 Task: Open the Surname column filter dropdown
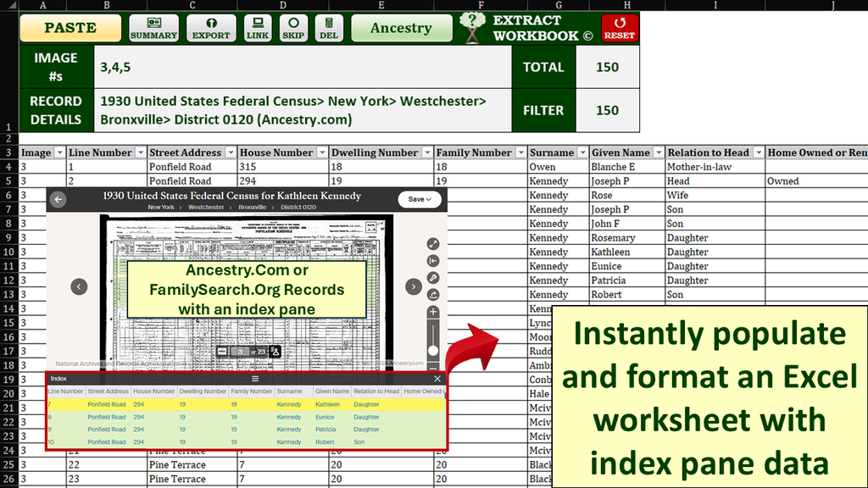coord(583,152)
